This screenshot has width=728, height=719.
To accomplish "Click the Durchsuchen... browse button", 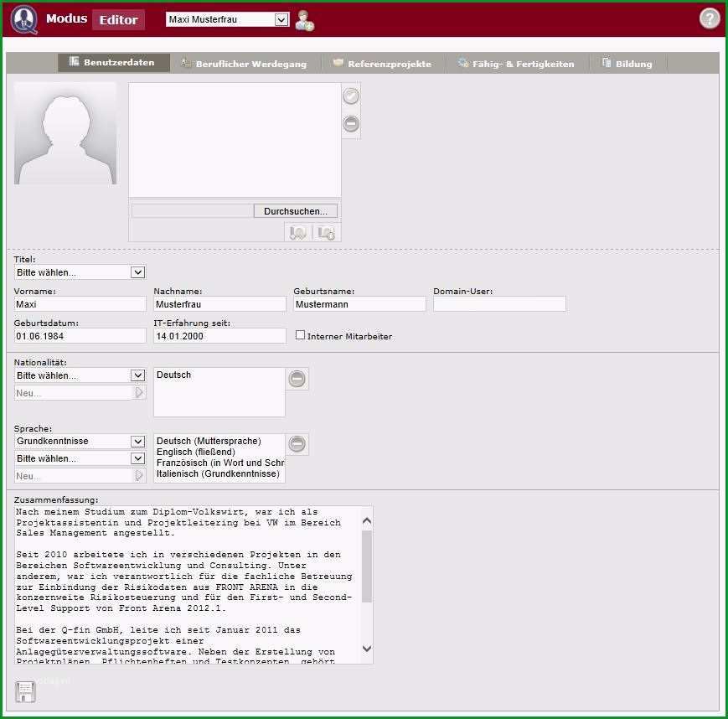I will 295,211.
